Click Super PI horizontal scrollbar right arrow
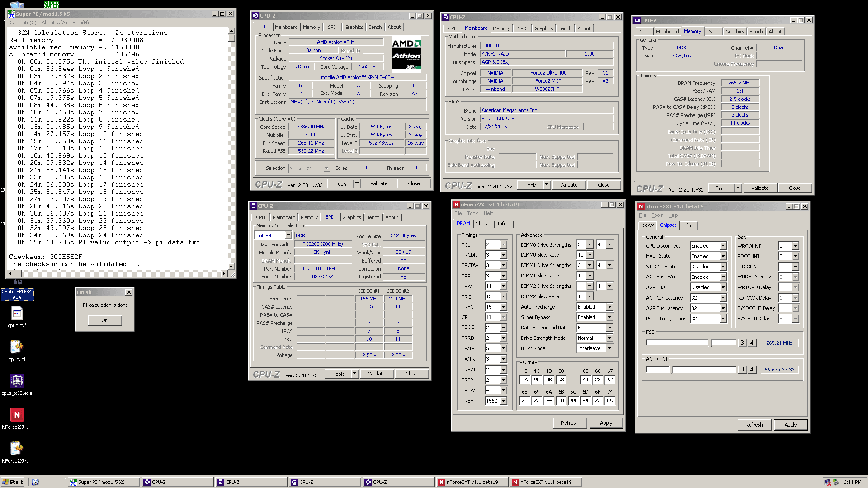868x488 pixels. tap(224, 274)
